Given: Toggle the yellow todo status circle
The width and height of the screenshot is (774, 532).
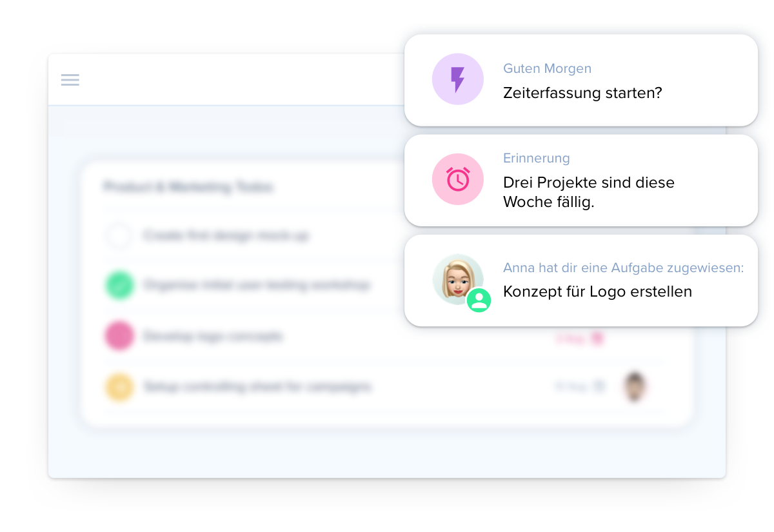Looking at the screenshot, I should (x=119, y=387).
